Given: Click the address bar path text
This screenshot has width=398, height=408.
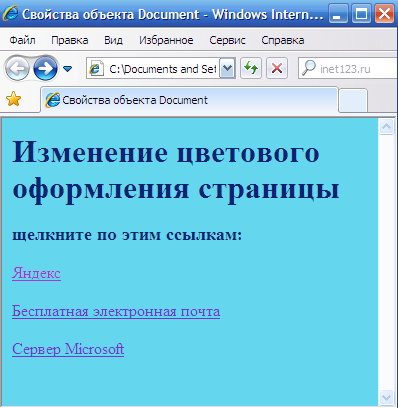Looking at the screenshot, I should point(163,69).
